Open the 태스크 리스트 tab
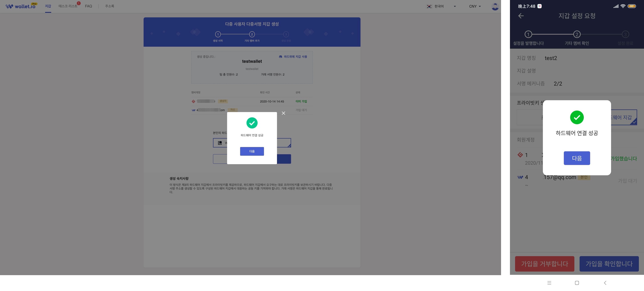644x291 pixels. click(x=68, y=6)
